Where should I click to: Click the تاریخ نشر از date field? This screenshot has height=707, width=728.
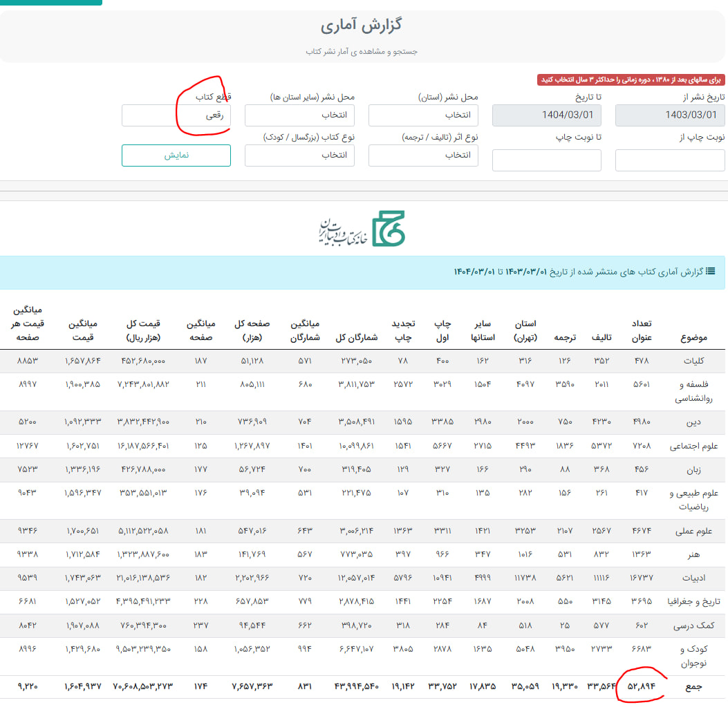[x=669, y=115]
